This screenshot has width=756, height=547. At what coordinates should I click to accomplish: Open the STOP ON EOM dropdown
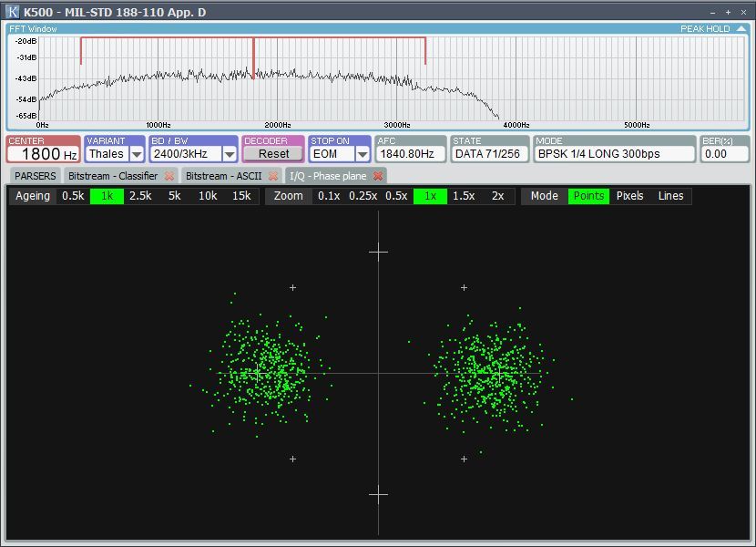point(363,154)
